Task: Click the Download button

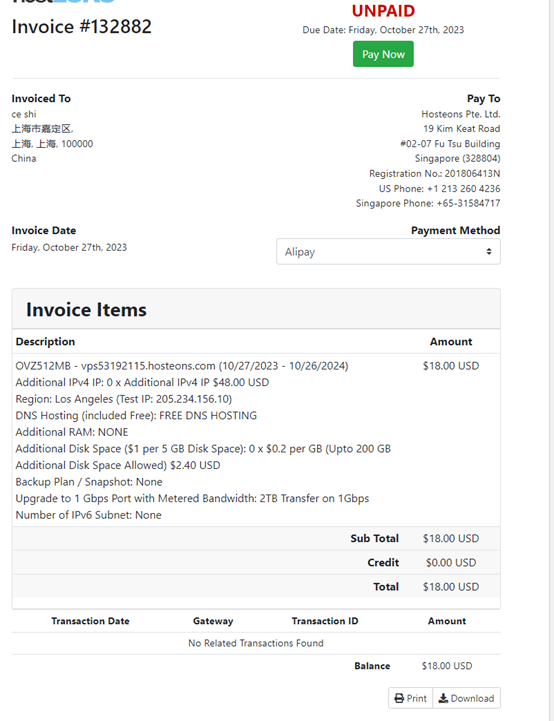Action: pyautogui.click(x=466, y=698)
